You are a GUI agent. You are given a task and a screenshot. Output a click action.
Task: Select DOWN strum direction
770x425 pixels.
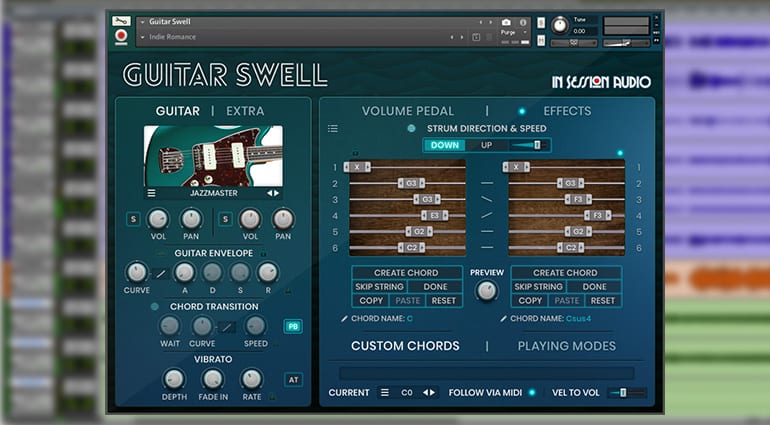(445, 145)
